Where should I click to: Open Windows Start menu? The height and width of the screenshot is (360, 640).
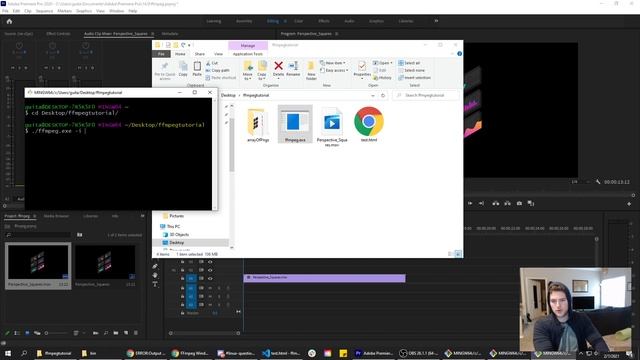[x=8, y=353]
